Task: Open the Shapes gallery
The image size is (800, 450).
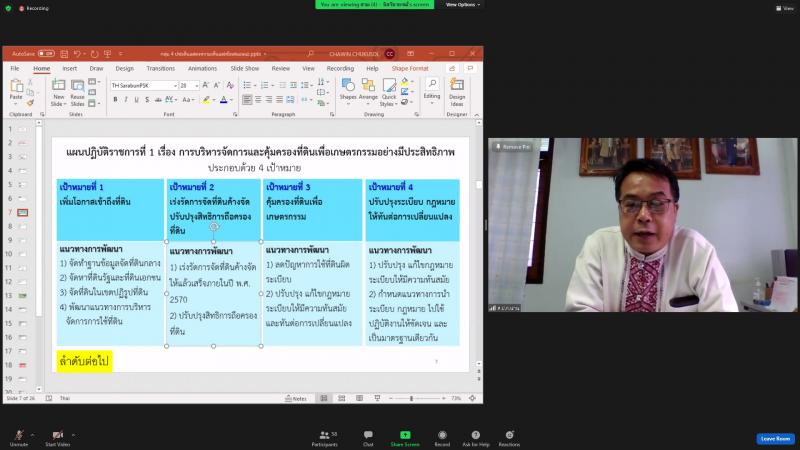Action: pyautogui.click(x=348, y=89)
